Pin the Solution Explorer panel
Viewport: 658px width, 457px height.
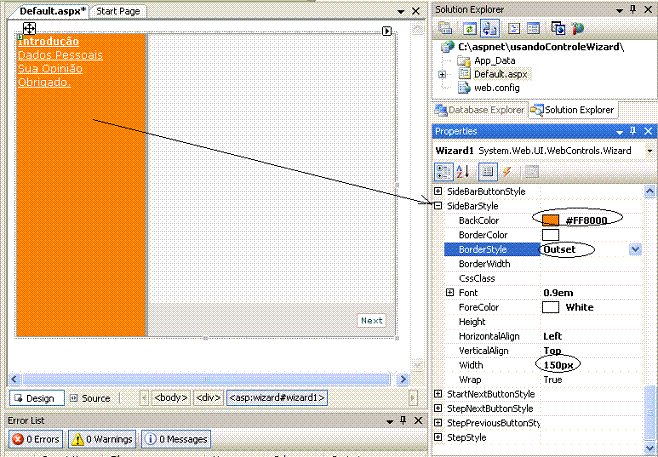tap(633, 10)
